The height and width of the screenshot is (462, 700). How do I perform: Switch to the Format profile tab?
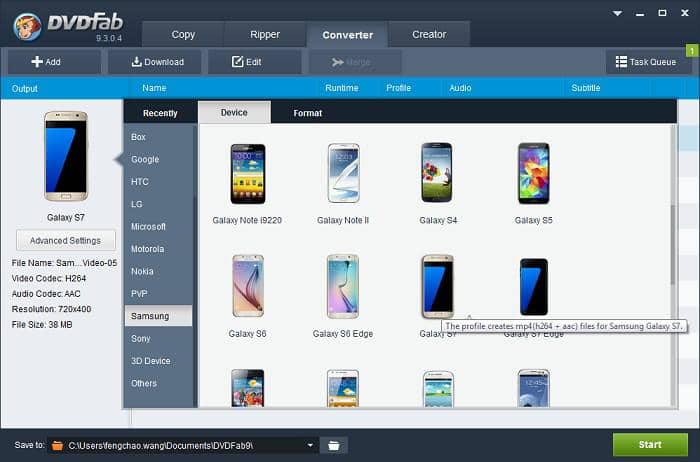(x=308, y=113)
